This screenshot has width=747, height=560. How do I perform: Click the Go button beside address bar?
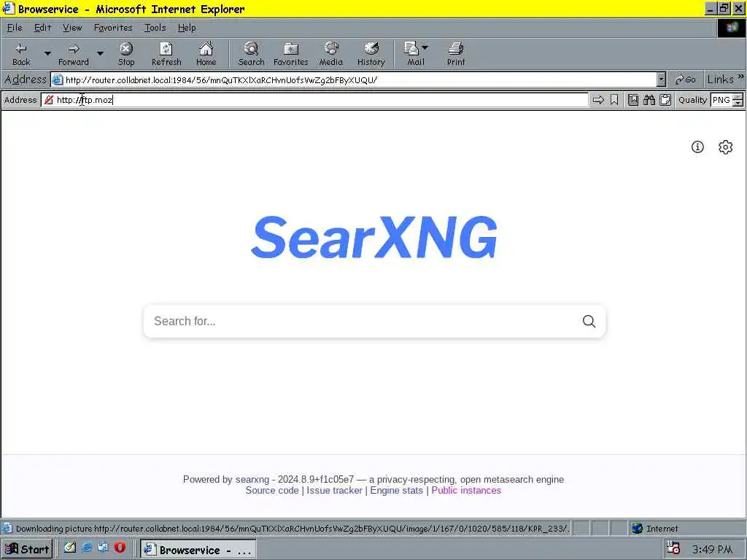coord(685,79)
